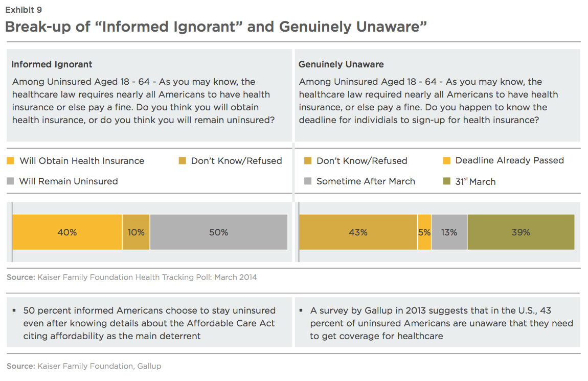Select the 13% gray bar segment
This screenshot has width=588, height=381.
pos(449,232)
